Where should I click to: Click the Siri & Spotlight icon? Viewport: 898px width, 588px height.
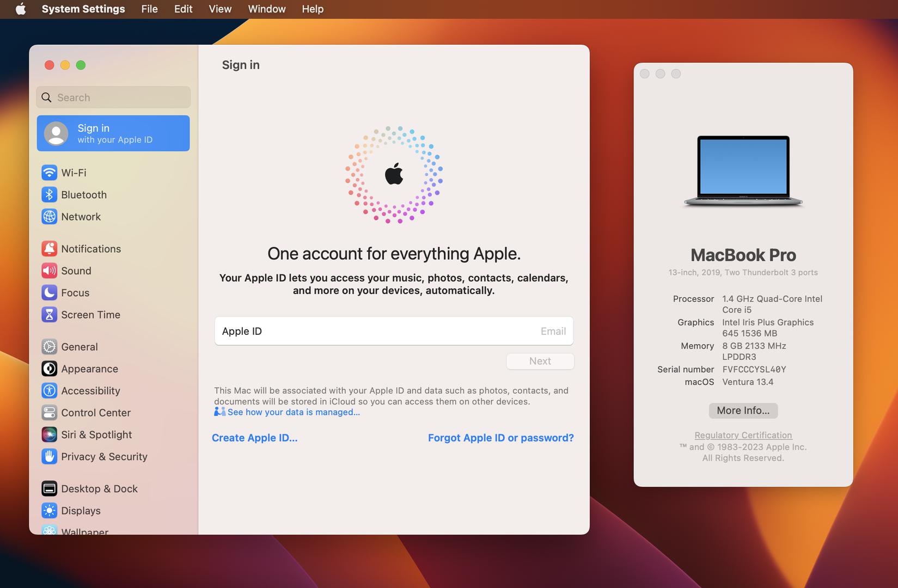[49, 434]
